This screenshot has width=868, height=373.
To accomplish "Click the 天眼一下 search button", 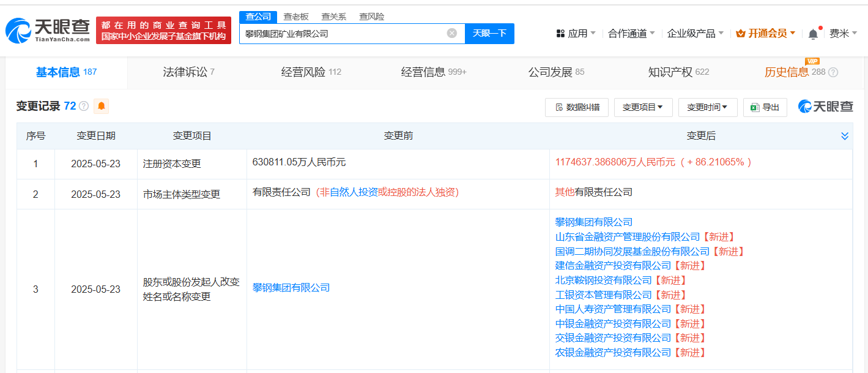I will click(489, 33).
